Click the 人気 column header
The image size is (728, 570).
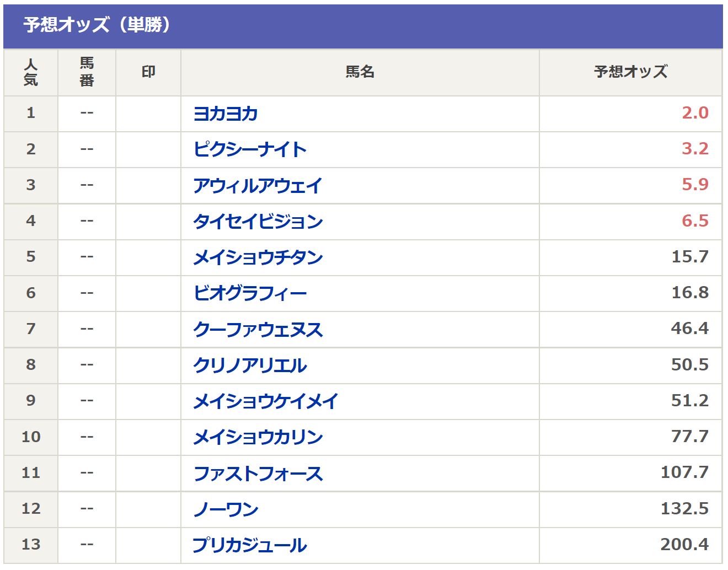(31, 72)
